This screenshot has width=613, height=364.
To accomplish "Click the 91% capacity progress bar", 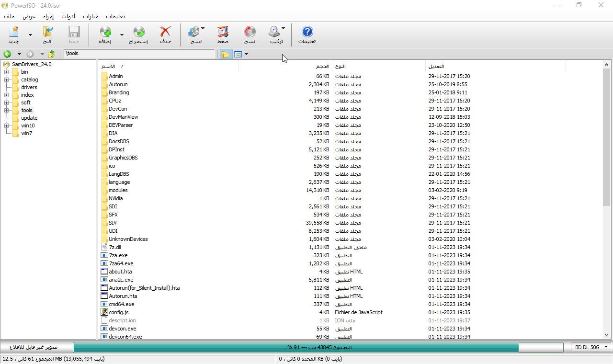I will 318,347.
